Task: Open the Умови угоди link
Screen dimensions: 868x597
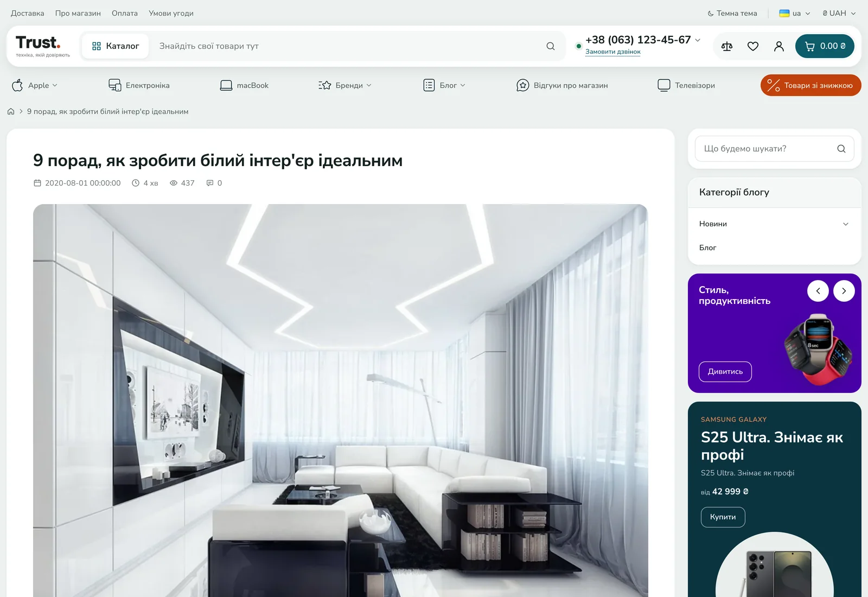Action: (171, 13)
